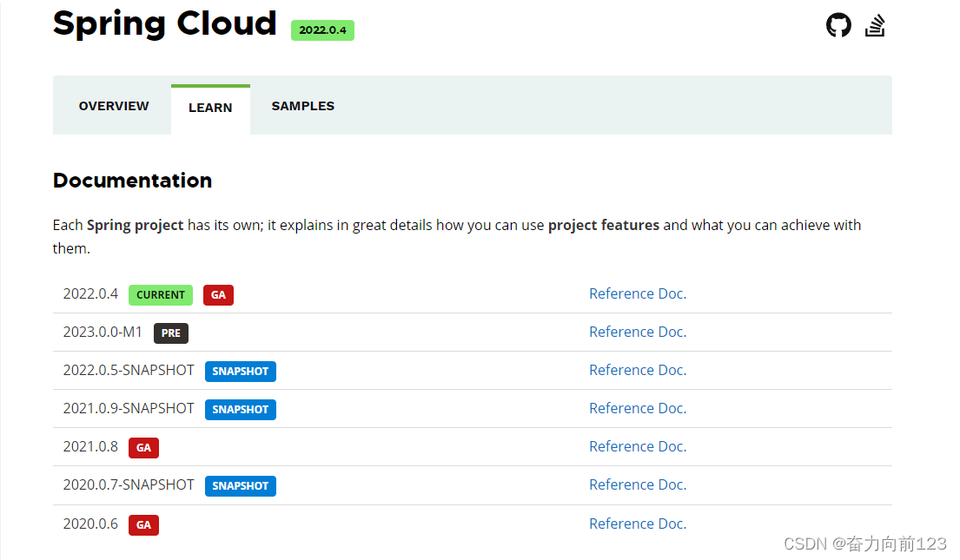Open Reference Doc. for 2020.0.6
The height and width of the screenshot is (560, 960).
click(638, 524)
